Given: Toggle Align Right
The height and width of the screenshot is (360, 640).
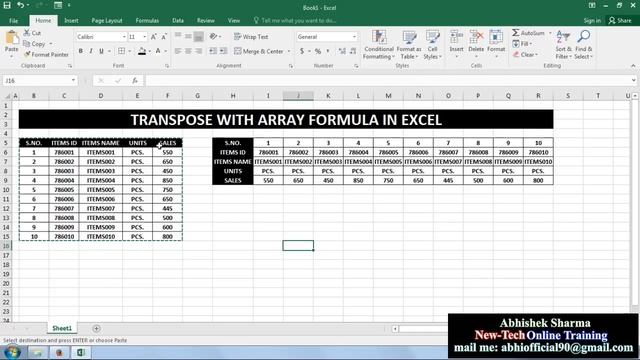Looking at the screenshot, I should (198, 51).
